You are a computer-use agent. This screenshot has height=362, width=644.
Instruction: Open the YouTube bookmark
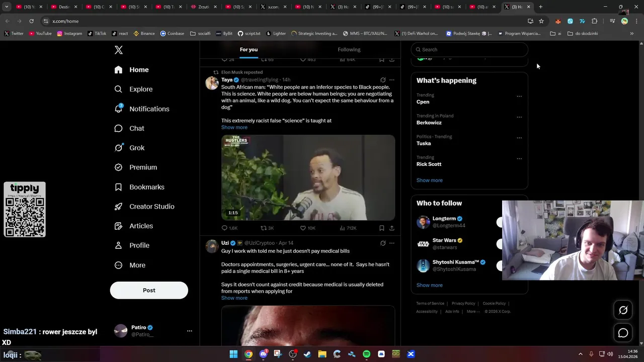[x=40, y=34]
